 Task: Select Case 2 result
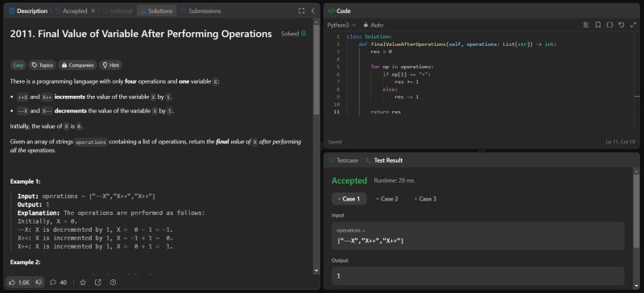coord(387,199)
